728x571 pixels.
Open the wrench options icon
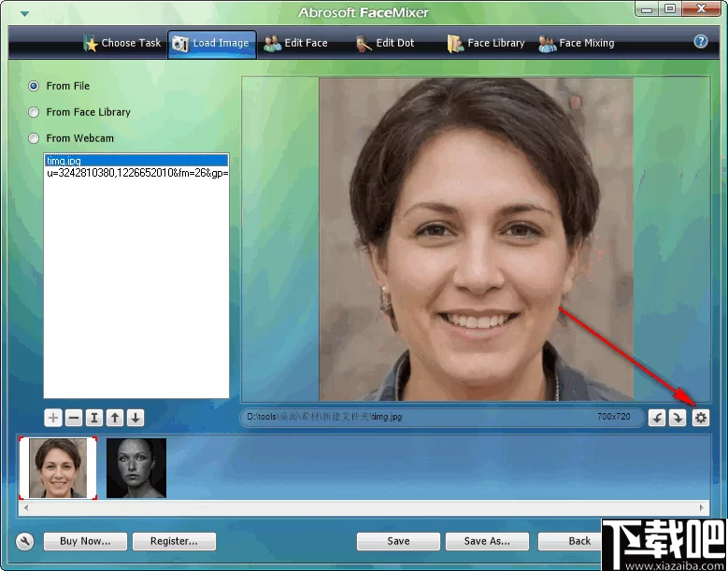(x=25, y=541)
